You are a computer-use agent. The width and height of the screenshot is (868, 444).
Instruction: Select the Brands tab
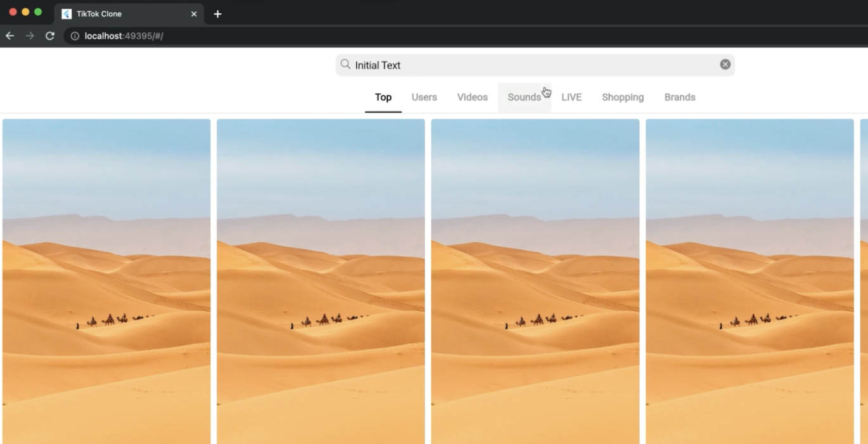pos(680,98)
